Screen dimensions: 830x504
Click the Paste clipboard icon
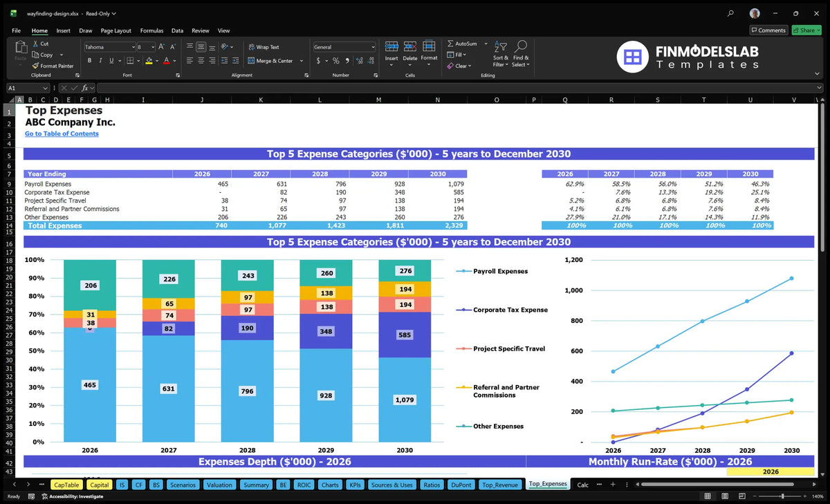point(20,48)
